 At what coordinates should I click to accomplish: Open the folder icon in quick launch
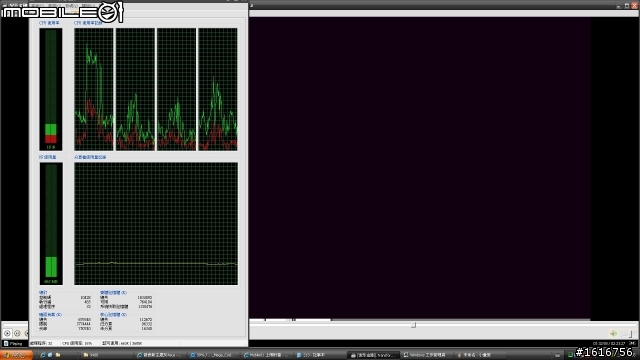tap(58, 355)
